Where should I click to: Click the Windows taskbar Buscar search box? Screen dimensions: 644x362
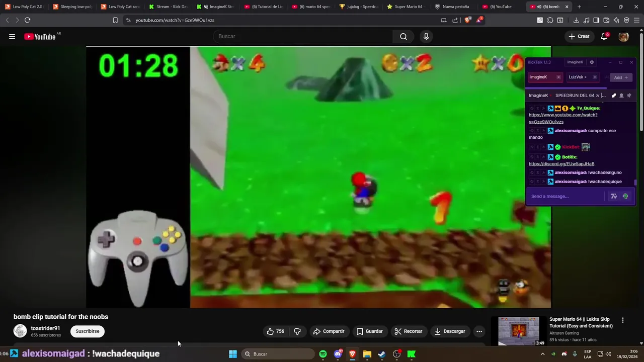pyautogui.click(x=278, y=354)
